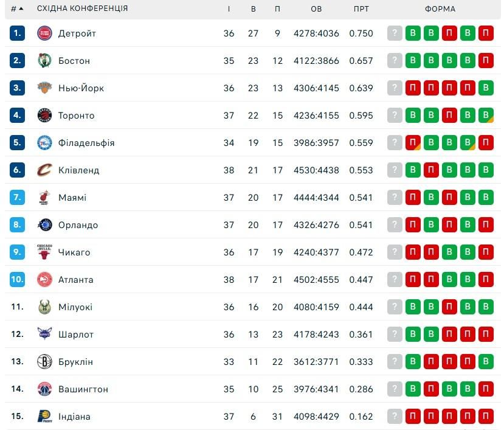The image size is (504, 430).
Task: Click Orlando's position badge number 8
Action: pos(17,225)
